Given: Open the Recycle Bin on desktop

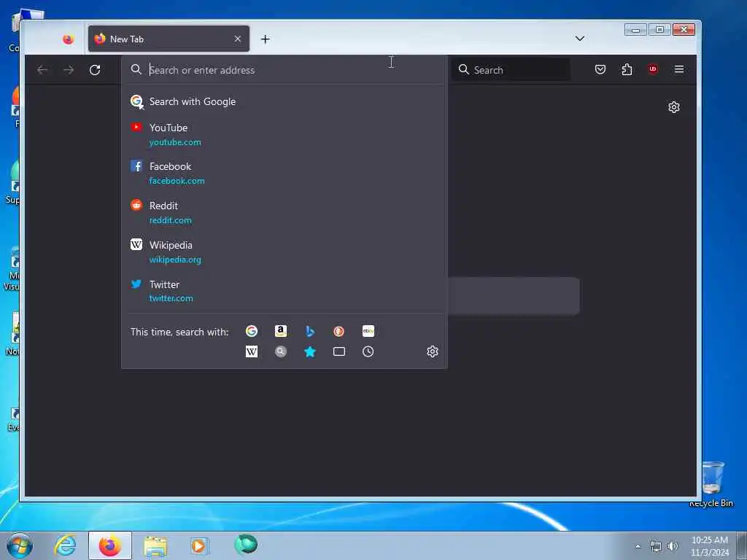Looking at the screenshot, I should pyautogui.click(x=712, y=484).
